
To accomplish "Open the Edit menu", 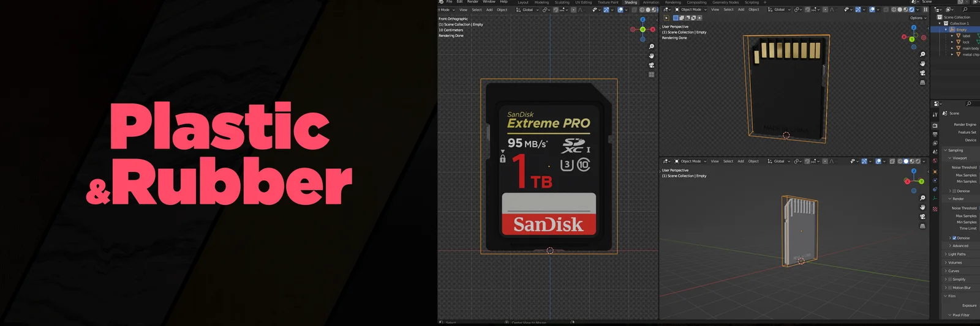I will coord(459,2).
